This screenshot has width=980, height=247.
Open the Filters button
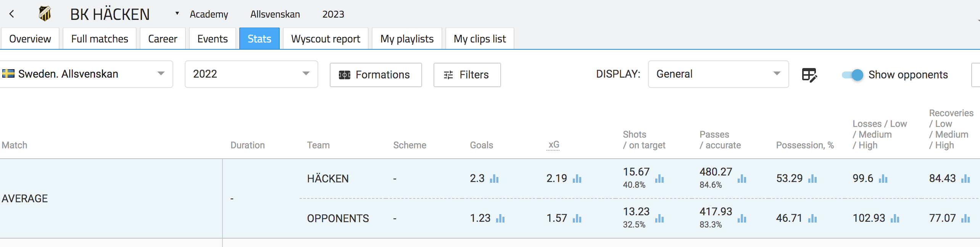click(x=467, y=75)
